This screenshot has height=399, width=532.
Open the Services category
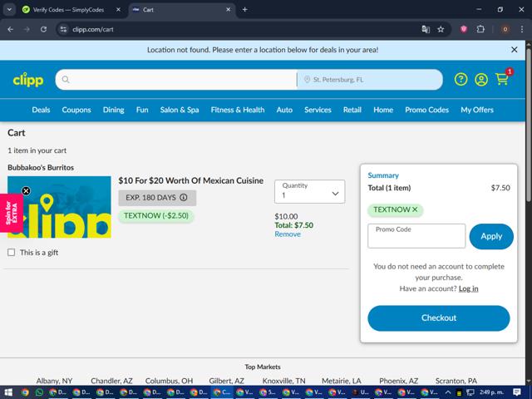click(x=318, y=110)
